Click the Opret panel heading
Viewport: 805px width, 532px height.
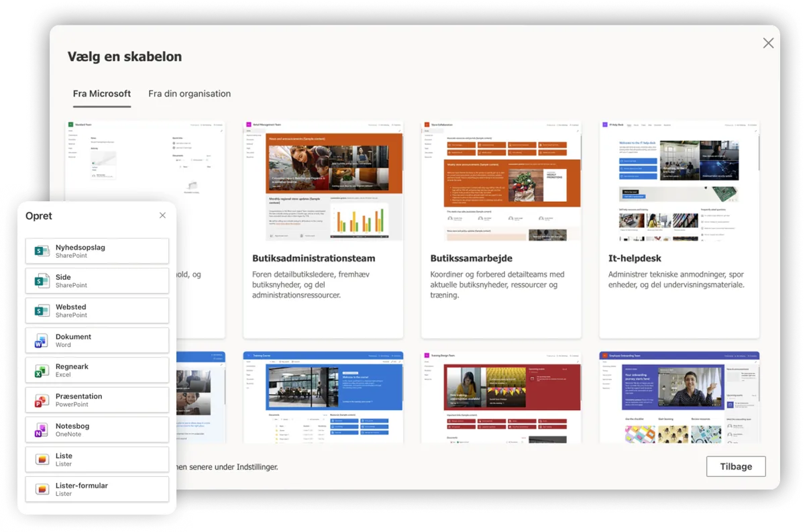tap(39, 216)
